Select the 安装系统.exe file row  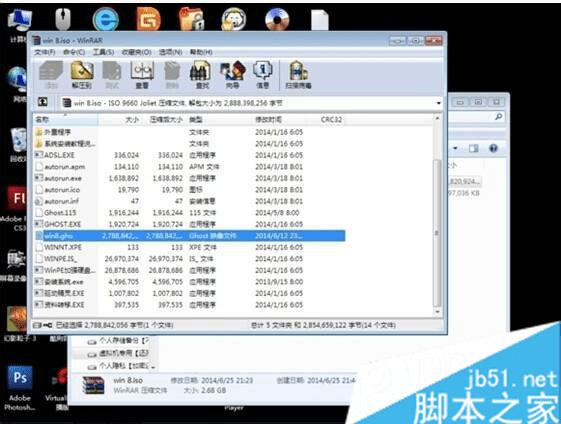click(190, 282)
